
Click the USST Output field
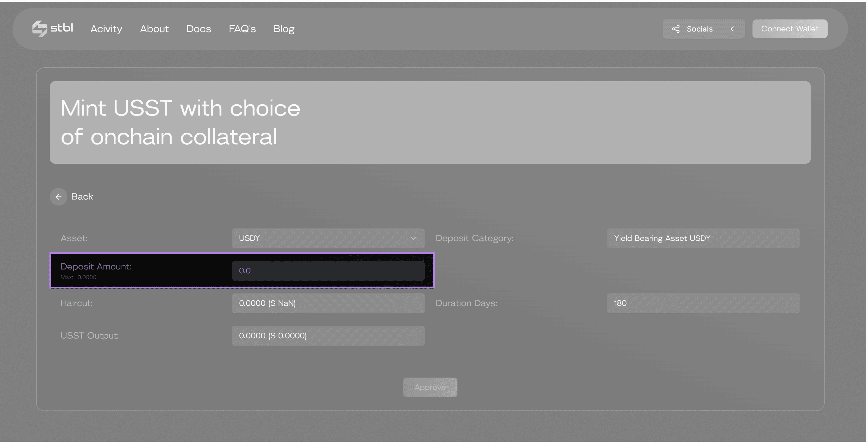(328, 336)
